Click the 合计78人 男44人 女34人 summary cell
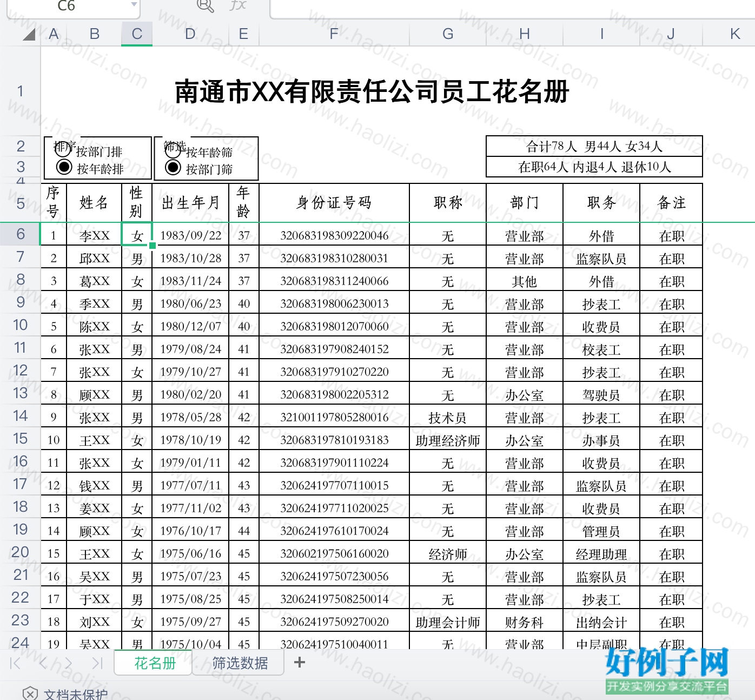The width and height of the screenshot is (755, 700). [x=594, y=146]
